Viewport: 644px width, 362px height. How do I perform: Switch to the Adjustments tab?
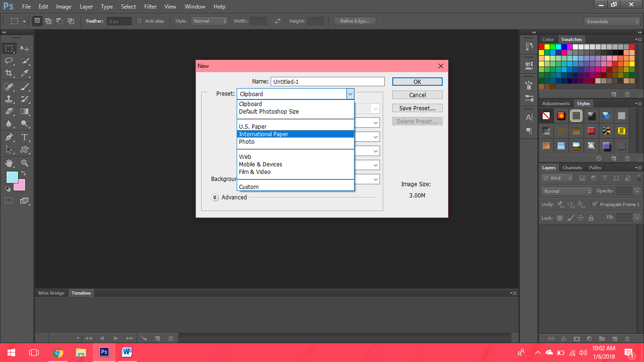coord(556,104)
